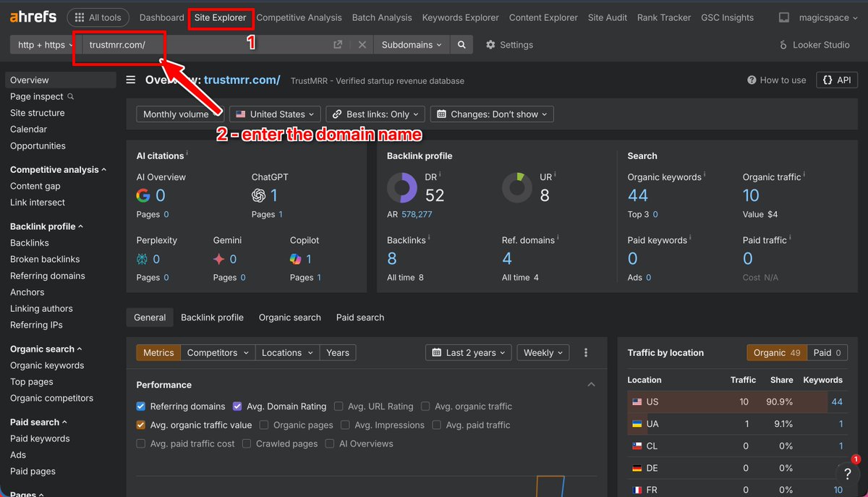This screenshot has width=868, height=497.
Task: Open the chart three-dot options menu
Action: 586,353
